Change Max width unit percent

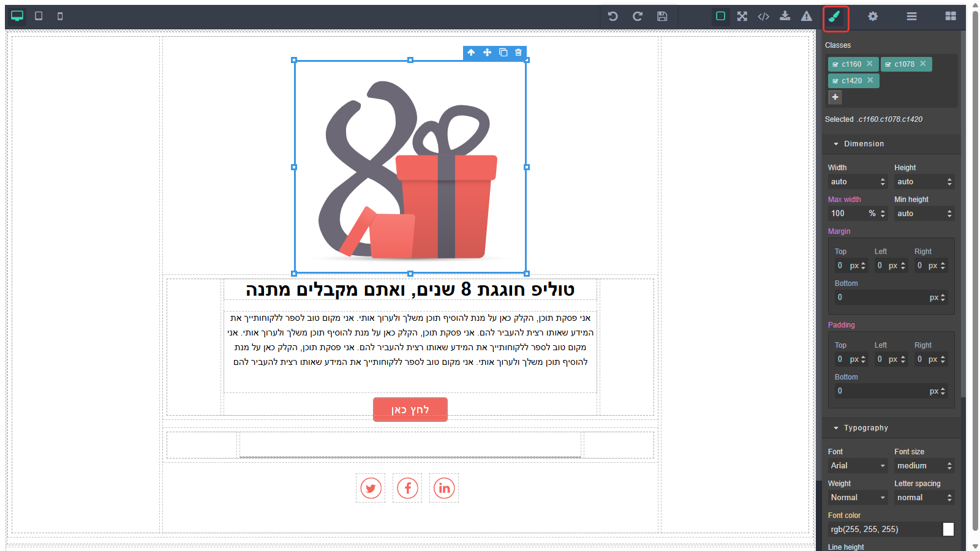tap(872, 214)
